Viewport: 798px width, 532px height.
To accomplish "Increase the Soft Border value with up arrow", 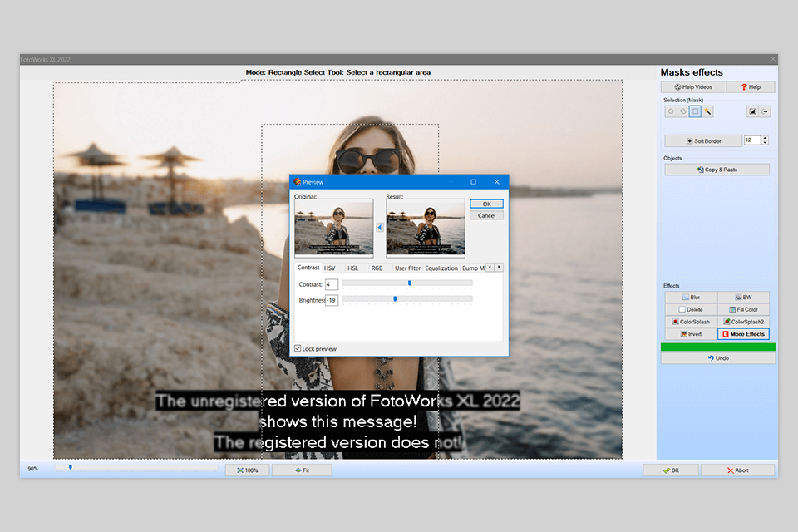I will click(765, 138).
